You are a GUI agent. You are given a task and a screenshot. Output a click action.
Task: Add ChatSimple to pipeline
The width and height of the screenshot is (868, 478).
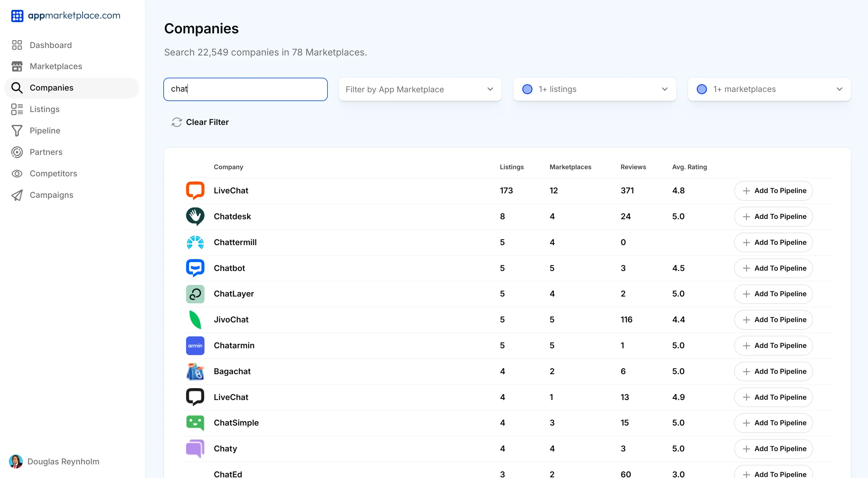[773, 423]
